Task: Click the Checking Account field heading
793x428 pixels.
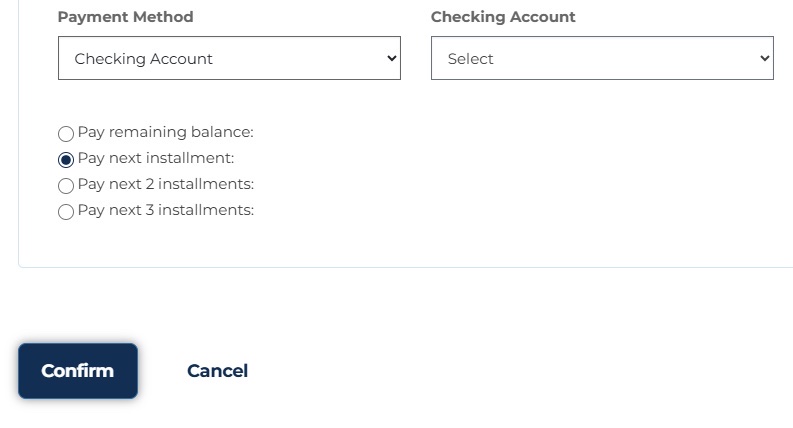Action: [x=503, y=17]
